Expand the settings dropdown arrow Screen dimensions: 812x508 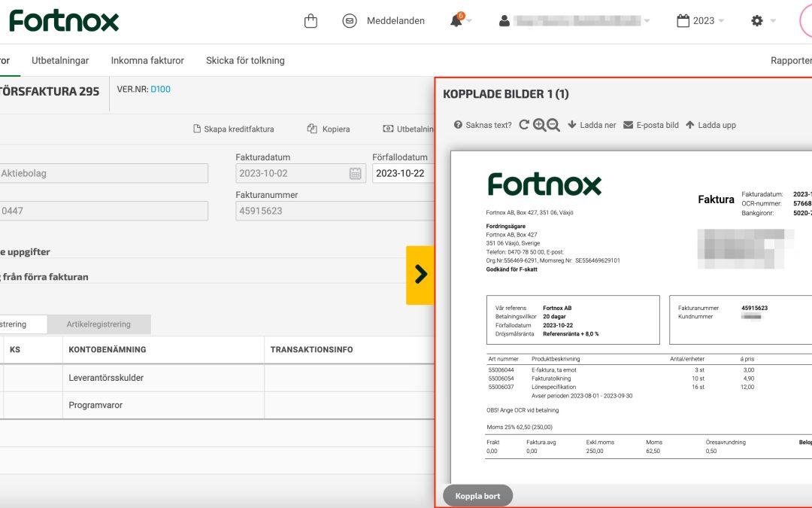[x=773, y=21]
